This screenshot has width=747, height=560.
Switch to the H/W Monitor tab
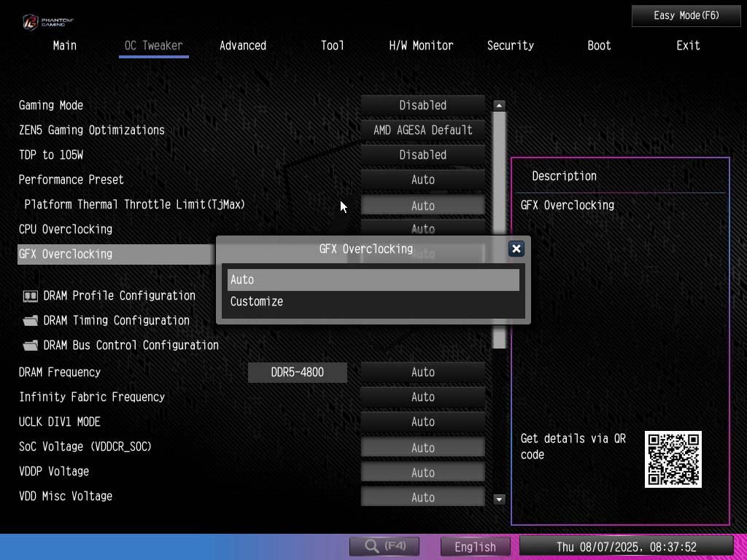[x=421, y=45]
